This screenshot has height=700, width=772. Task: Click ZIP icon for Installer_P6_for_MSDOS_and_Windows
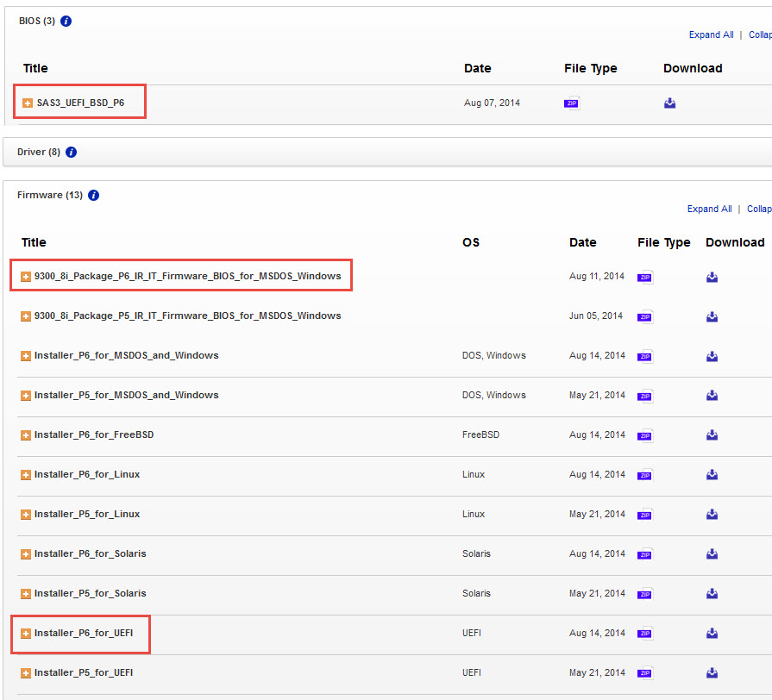[x=645, y=357]
